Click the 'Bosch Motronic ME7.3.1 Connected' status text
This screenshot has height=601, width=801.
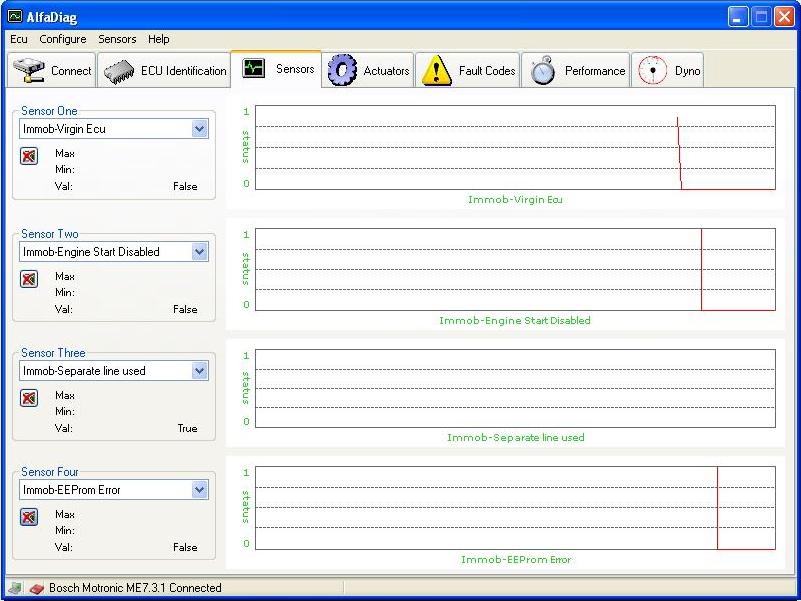(135, 588)
